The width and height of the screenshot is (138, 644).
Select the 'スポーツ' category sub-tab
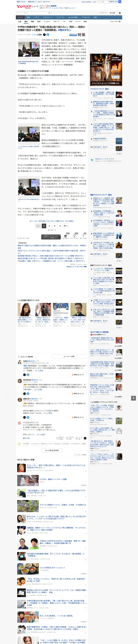[x=56, y=21]
